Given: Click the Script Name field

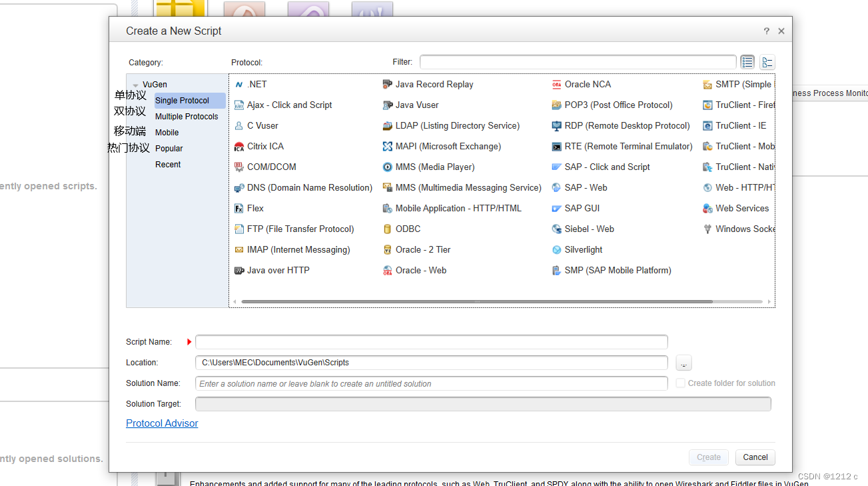Looking at the screenshot, I should coord(431,342).
